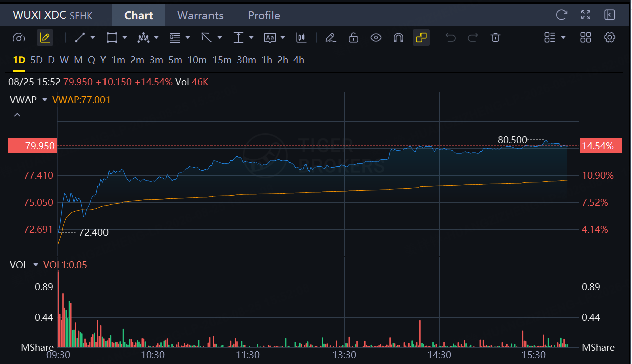Viewport: 632px width, 364px height.
Task: Open chart settings gear
Action: [610, 38]
